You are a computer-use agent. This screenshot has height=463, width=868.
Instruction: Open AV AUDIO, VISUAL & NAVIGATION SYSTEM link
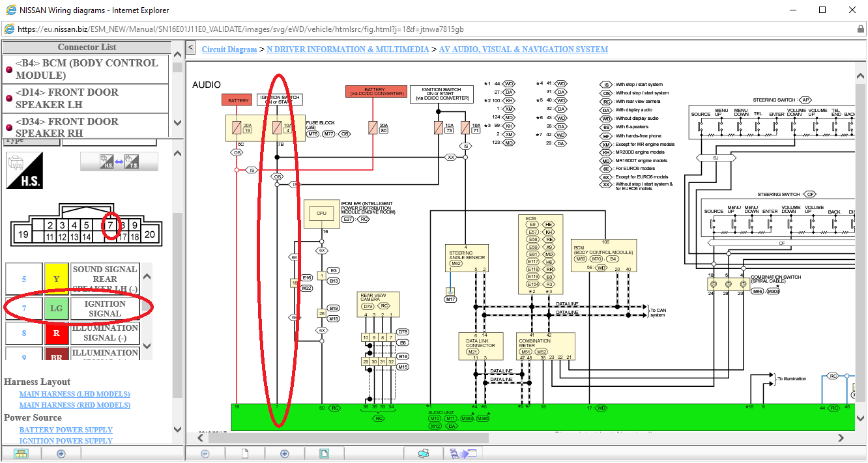click(523, 49)
